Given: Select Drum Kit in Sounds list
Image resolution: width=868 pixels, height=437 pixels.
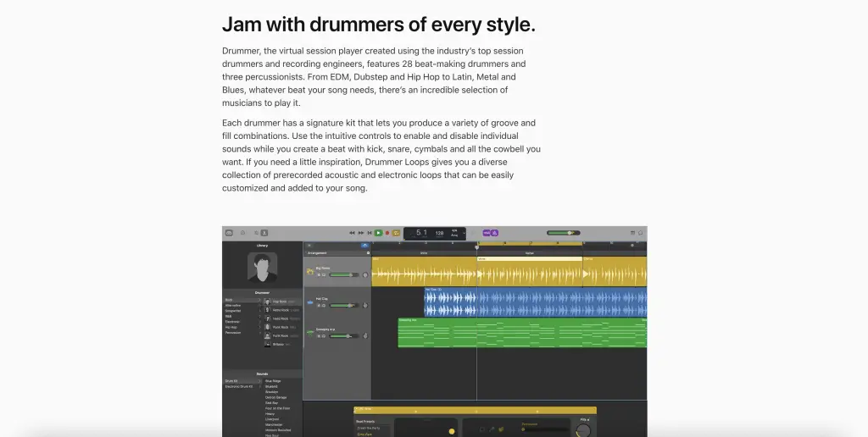Looking at the screenshot, I should click(242, 381).
